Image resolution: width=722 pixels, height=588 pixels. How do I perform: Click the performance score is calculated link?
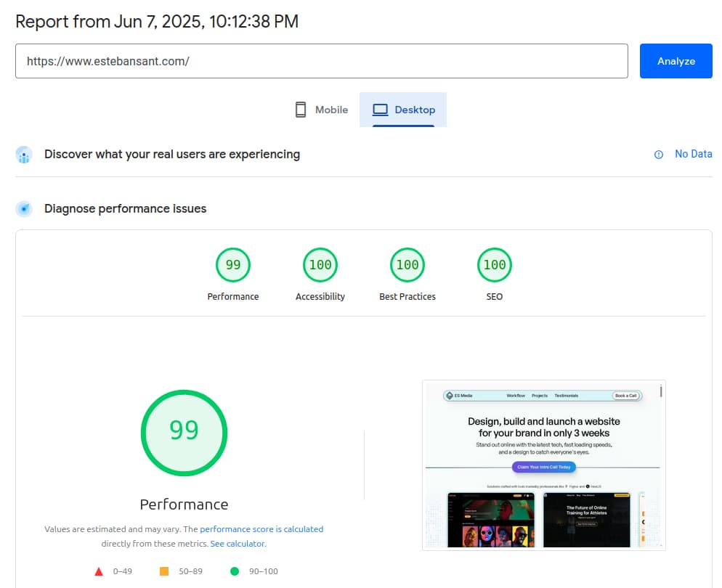[x=261, y=528]
